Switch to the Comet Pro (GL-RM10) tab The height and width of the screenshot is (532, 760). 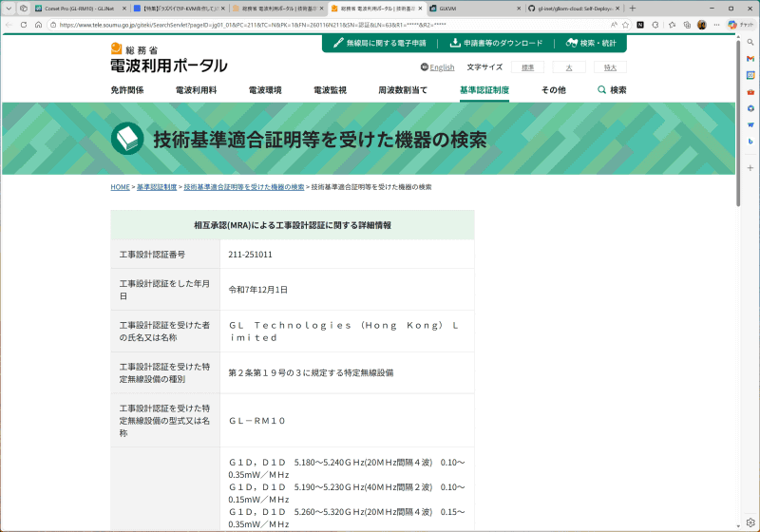(78, 9)
